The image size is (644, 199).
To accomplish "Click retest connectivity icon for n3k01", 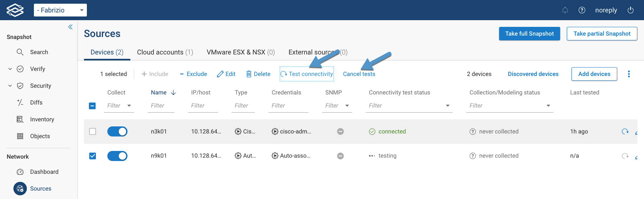I will coord(625,131).
